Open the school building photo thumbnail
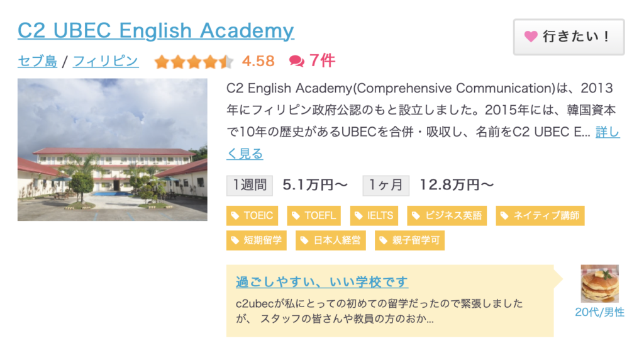644x355 pixels. (x=112, y=150)
